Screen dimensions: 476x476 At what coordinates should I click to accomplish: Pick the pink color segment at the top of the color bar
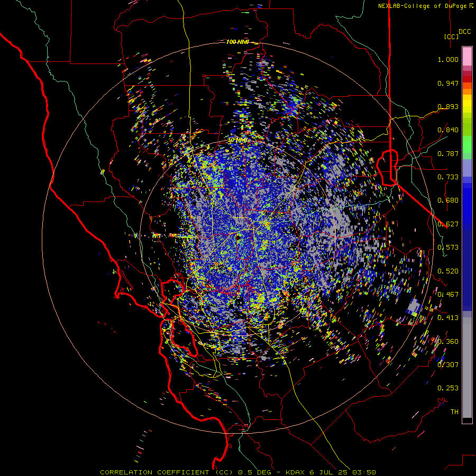[x=467, y=57]
